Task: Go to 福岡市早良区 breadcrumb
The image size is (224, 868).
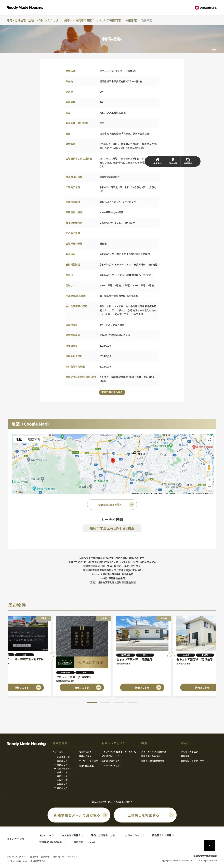Action: pos(84,21)
